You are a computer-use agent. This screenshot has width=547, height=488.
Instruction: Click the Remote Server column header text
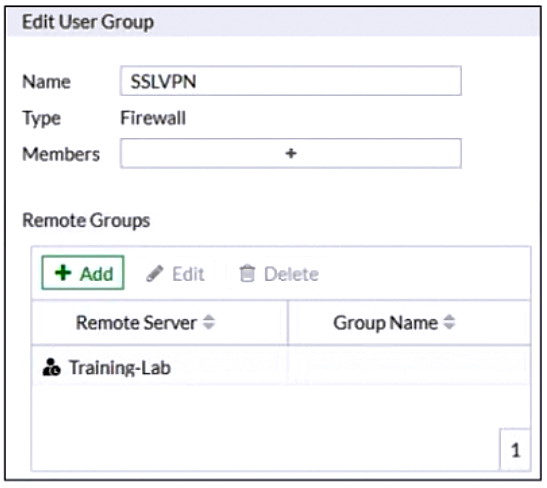[x=136, y=323]
